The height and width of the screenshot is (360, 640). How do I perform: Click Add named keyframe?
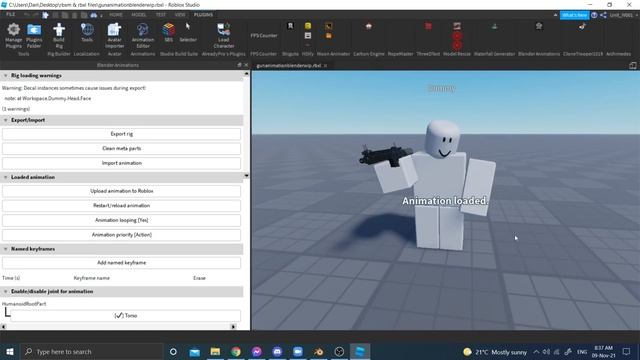(122, 263)
